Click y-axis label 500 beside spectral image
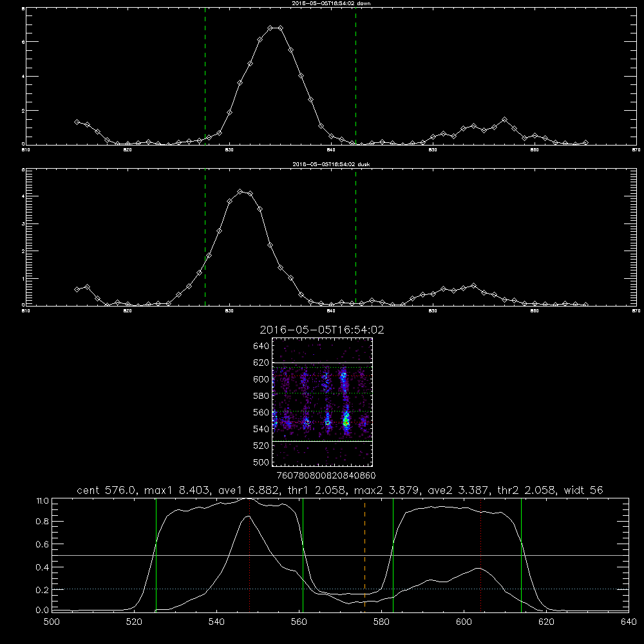Screen dimensions: 644x644 [261, 462]
